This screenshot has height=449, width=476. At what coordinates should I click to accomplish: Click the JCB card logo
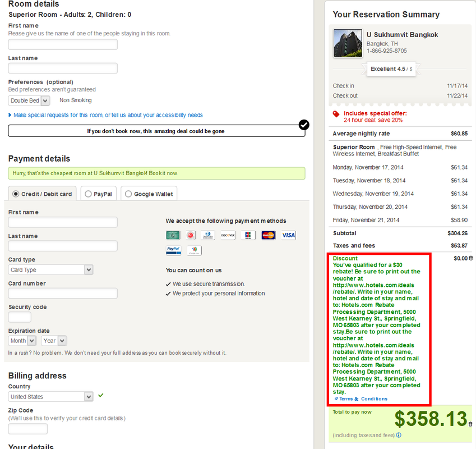click(248, 235)
